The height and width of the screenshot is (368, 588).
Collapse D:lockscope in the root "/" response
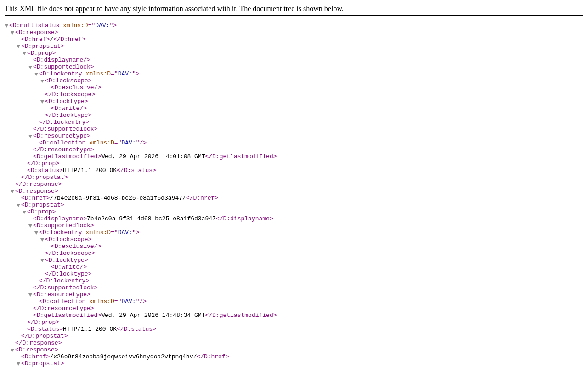point(42,81)
